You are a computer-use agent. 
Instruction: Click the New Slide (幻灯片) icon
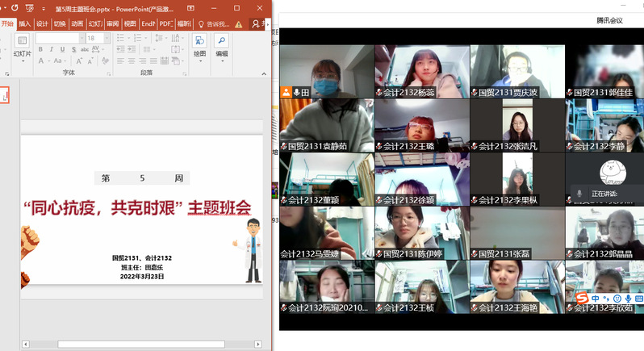coord(22,40)
